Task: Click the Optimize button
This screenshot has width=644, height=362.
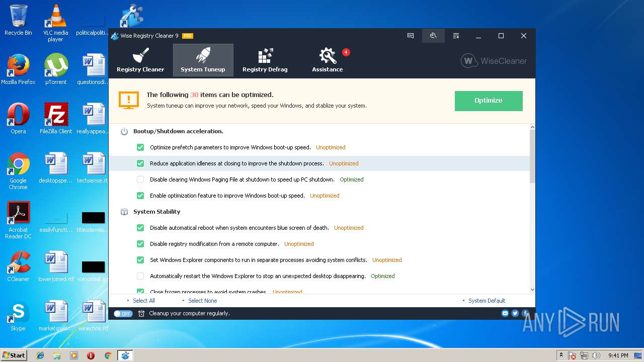Action: (x=489, y=101)
